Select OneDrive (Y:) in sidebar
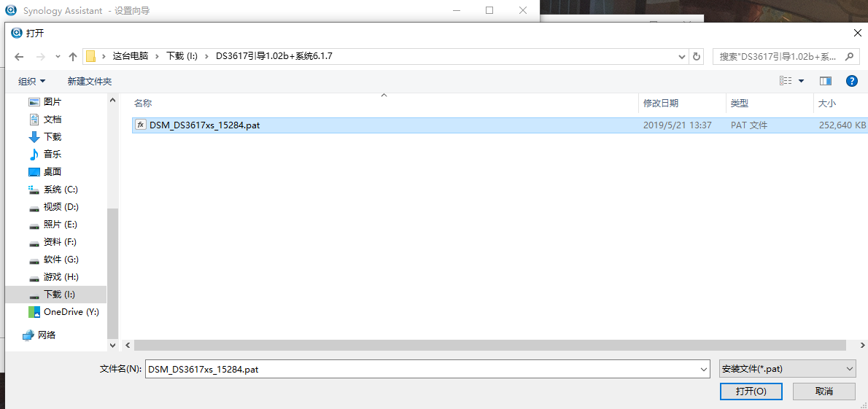The width and height of the screenshot is (868, 409). tap(71, 311)
